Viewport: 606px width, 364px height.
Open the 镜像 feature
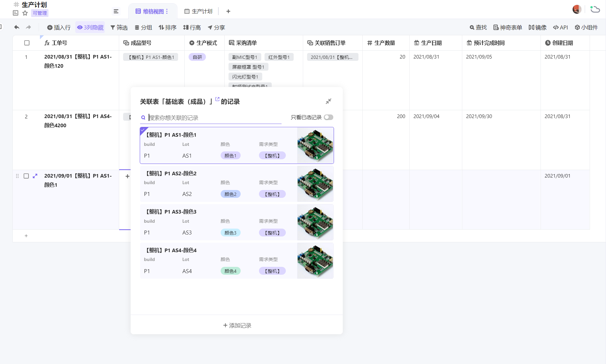pyautogui.click(x=537, y=27)
